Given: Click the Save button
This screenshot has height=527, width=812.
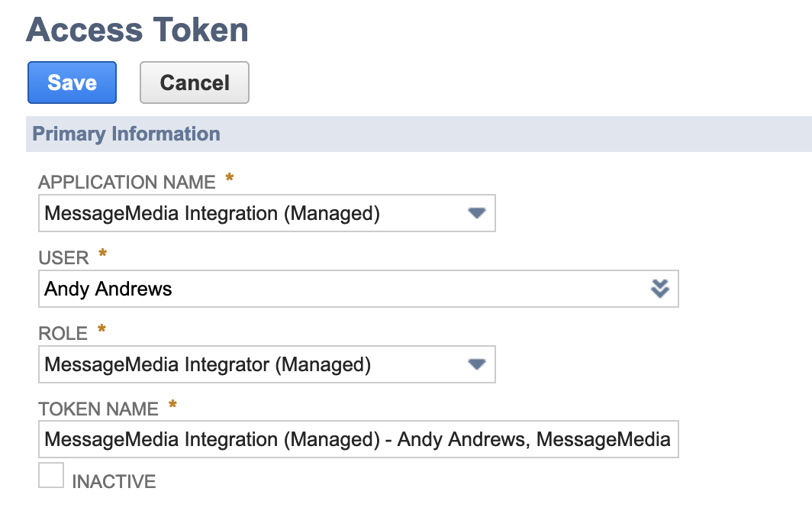Looking at the screenshot, I should tap(72, 82).
